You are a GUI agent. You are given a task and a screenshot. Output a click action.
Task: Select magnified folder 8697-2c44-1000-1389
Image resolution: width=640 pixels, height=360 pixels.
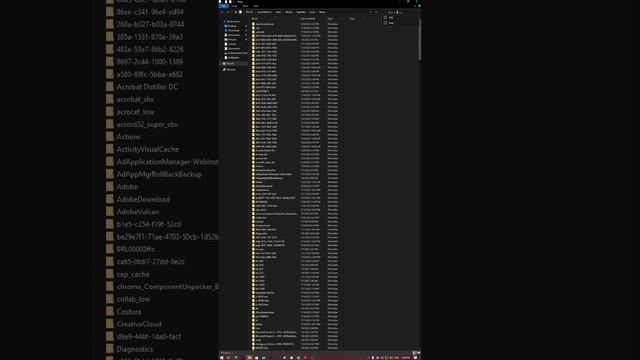tap(149, 62)
